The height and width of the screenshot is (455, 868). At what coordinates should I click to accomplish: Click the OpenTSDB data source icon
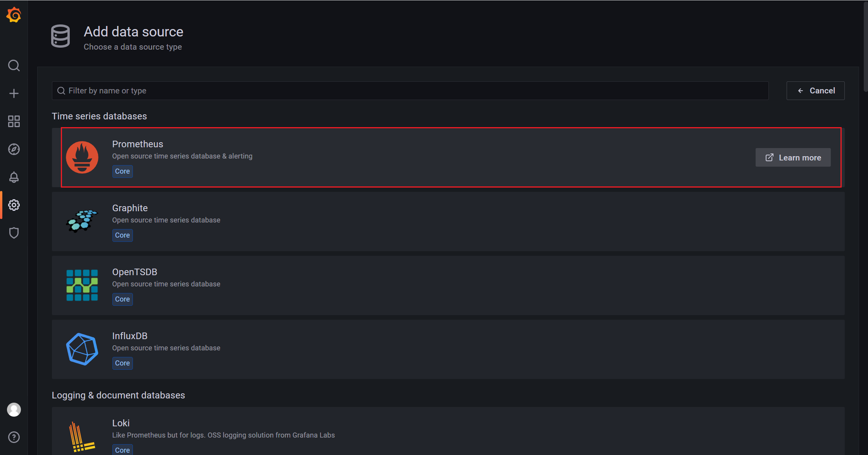point(83,284)
